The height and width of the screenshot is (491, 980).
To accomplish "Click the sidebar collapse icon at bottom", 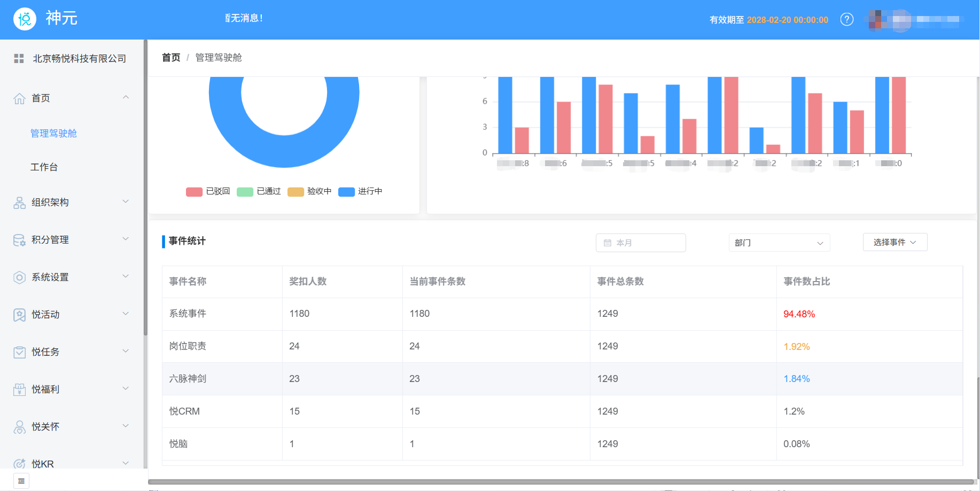I will (21, 481).
